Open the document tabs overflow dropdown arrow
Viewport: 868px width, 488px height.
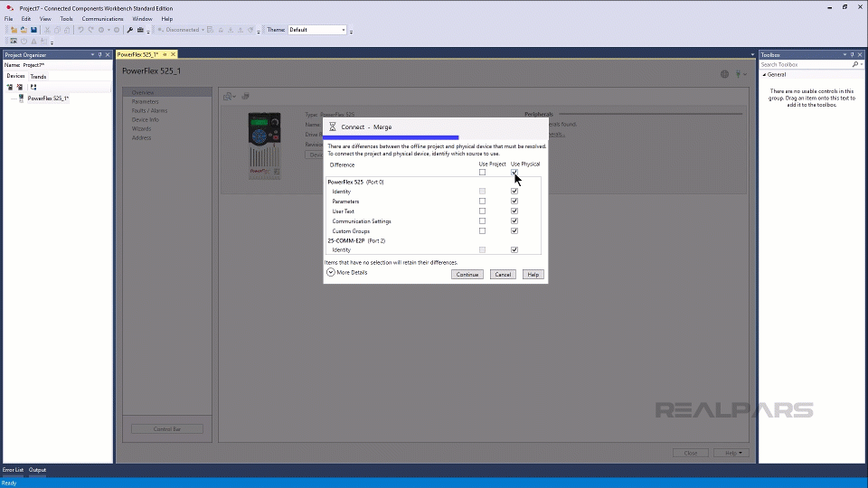[752, 55]
